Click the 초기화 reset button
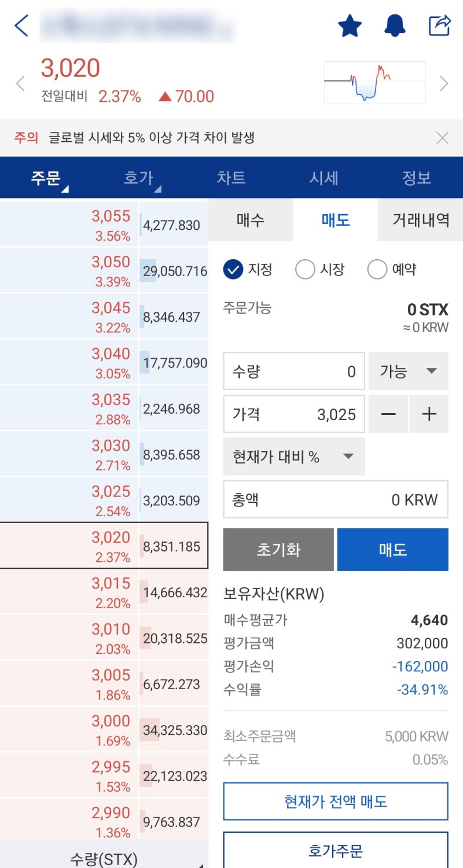 pos(278,550)
